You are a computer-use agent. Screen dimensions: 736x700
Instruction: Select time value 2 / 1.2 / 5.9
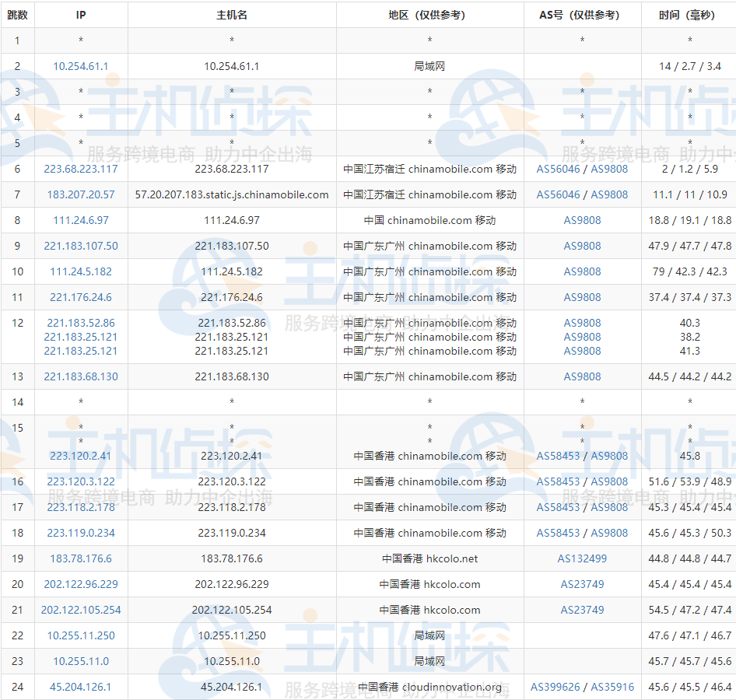(689, 169)
